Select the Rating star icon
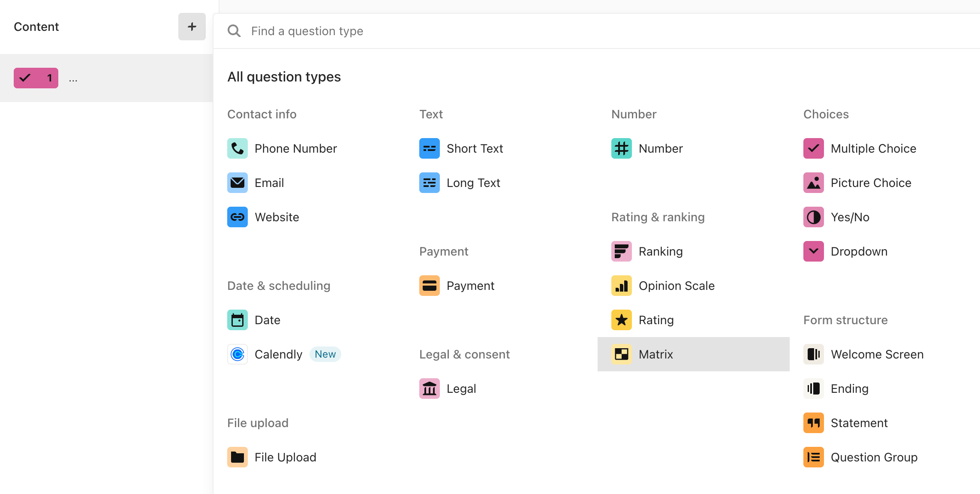 point(622,320)
